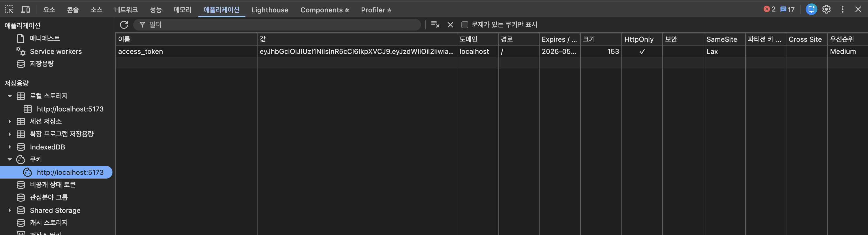Select the 애플리케이션 tab
868x235 pixels.
click(x=221, y=10)
